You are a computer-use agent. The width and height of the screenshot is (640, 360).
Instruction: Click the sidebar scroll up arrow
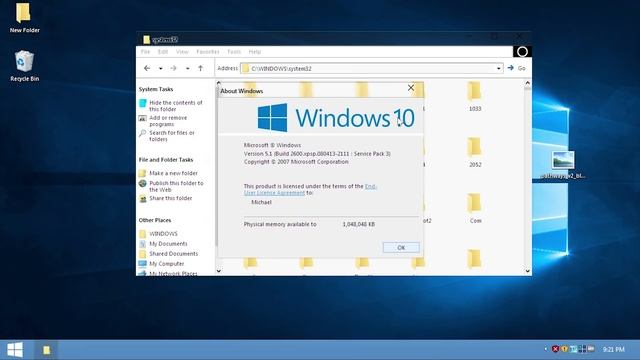point(218,83)
